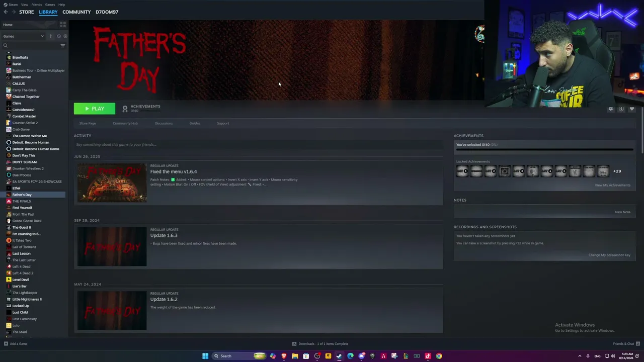Open the Support tab
This screenshot has width=644, height=362.
point(223,123)
